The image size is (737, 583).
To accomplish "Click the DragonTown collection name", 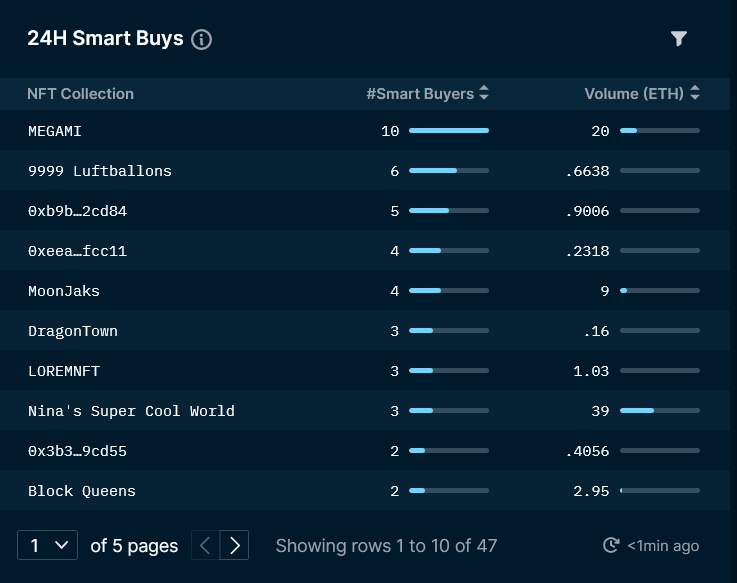I will coord(73,331).
